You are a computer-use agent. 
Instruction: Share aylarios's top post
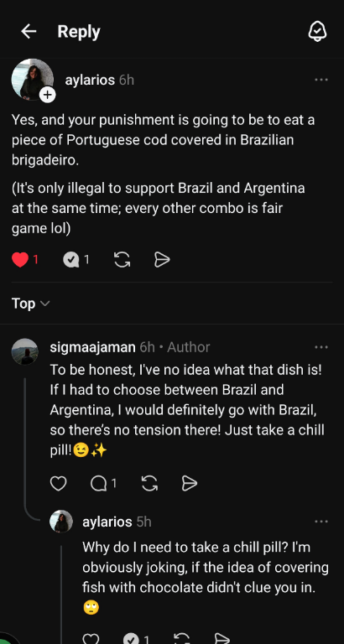[162, 260]
